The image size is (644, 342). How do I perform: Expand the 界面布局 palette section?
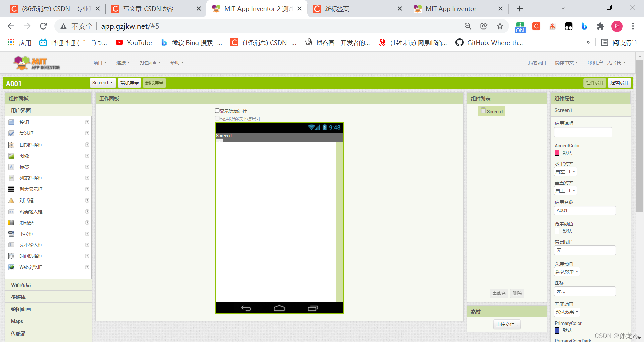48,285
